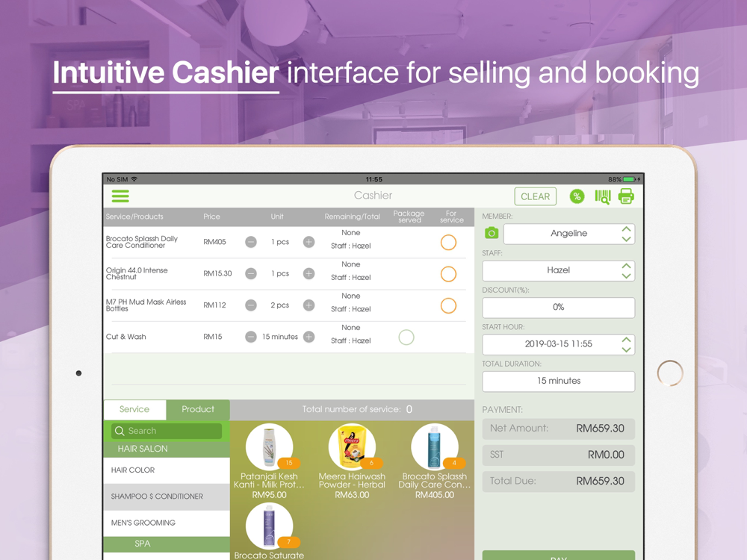Select the SHAMPOO $ CONDITIONER category
The width and height of the screenshot is (747, 560).
(x=167, y=497)
